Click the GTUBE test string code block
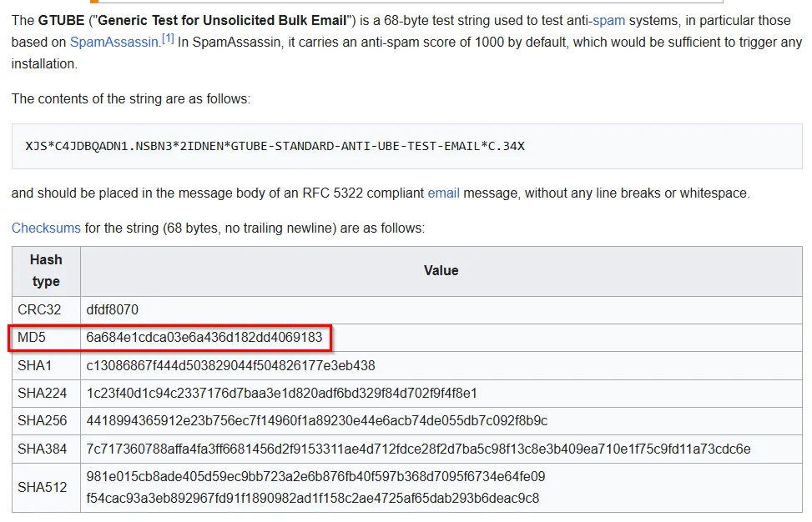Screen dimensions: 812x522 click(x=275, y=146)
